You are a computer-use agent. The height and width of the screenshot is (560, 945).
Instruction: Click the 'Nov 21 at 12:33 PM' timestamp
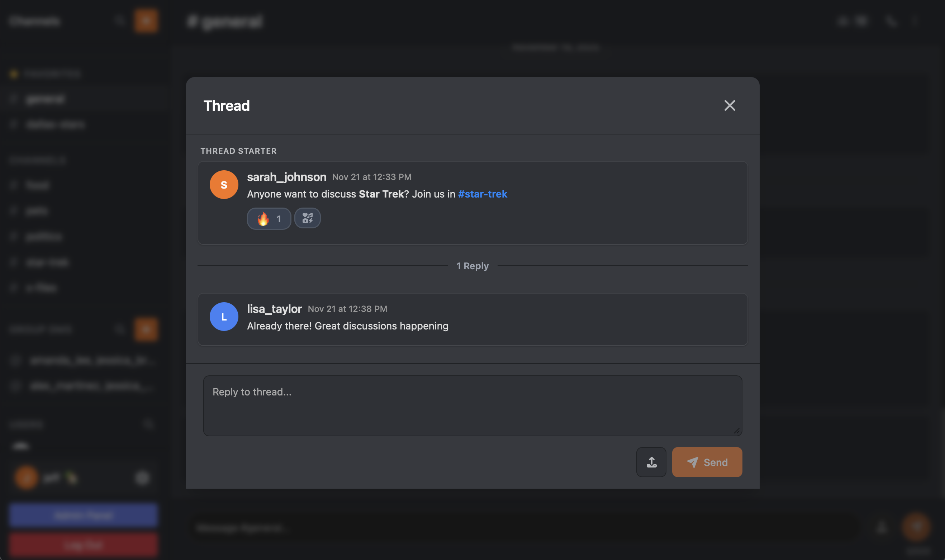(x=372, y=177)
